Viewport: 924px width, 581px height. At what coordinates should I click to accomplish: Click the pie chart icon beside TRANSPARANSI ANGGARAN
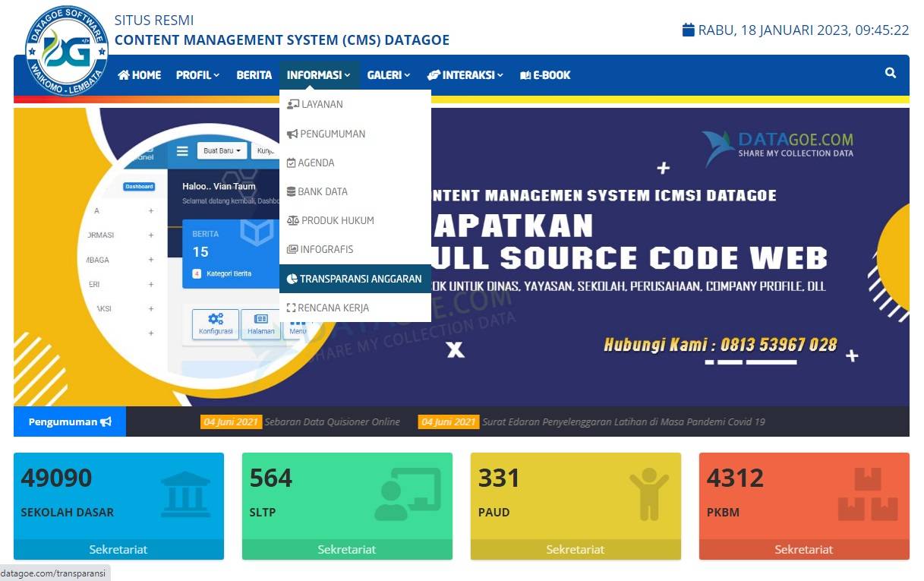click(x=292, y=279)
